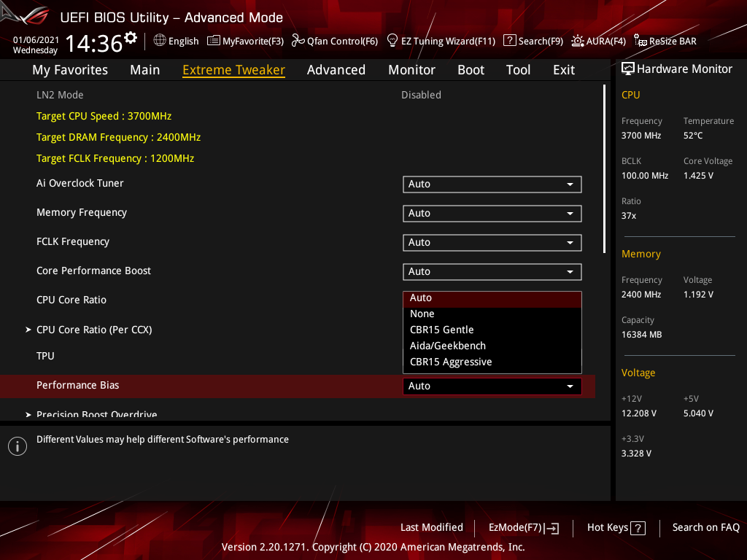Click Last Modified button
Image resolution: width=747 pixels, height=560 pixels.
(x=432, y=528)
